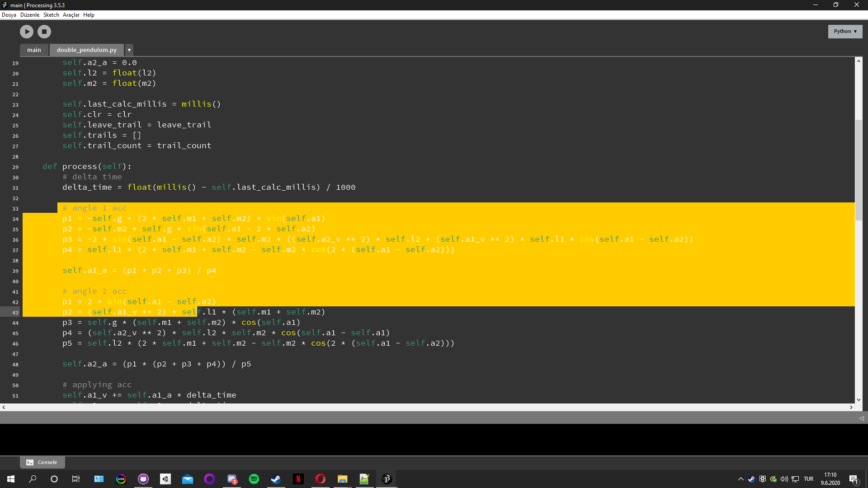Open Steam from the taskbar
This screenshot has height=488, width=868.
click(276, 479)
